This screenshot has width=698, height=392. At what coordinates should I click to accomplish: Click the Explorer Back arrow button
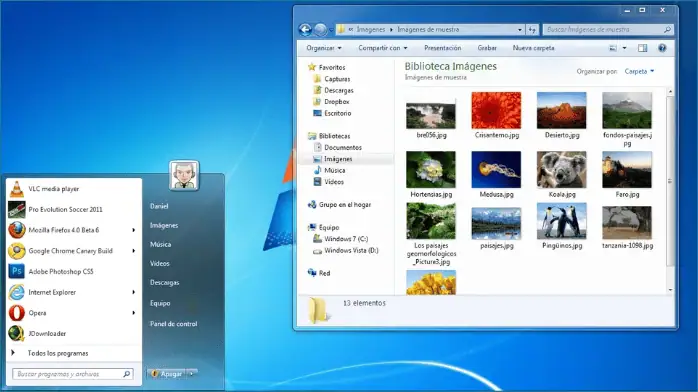pos(305,29)
